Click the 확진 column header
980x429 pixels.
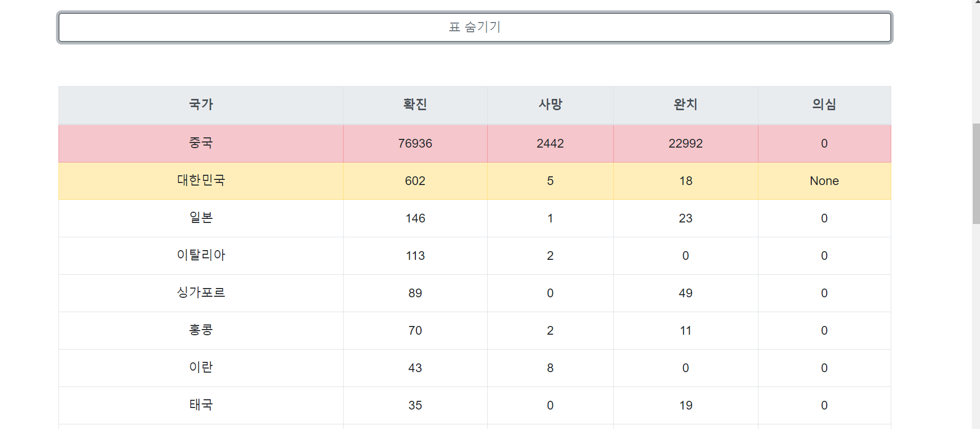pyautogui.click(x=415, y=105)
